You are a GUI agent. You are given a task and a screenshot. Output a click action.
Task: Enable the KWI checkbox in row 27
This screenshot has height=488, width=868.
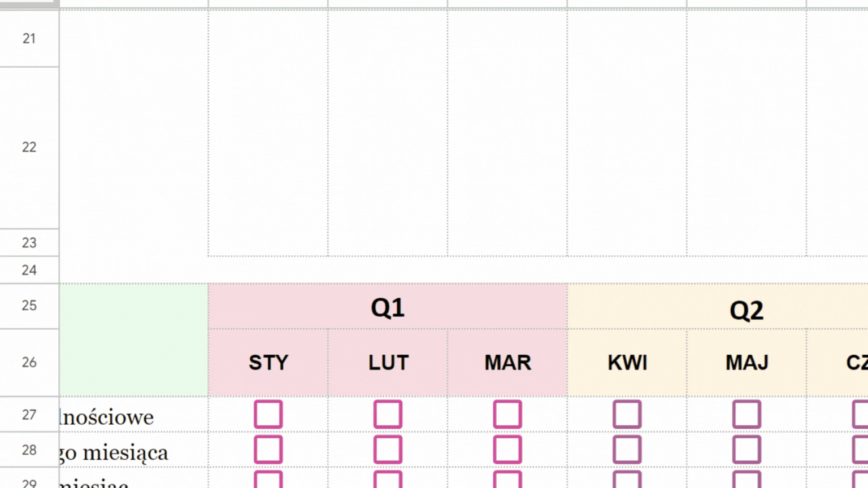(x=627, y=414)
